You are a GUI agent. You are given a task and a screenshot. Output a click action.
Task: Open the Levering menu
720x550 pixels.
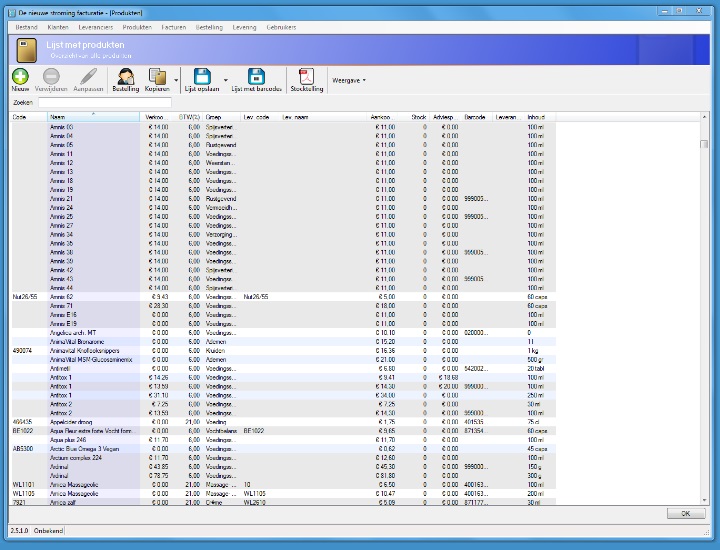(x=244, y=28)
